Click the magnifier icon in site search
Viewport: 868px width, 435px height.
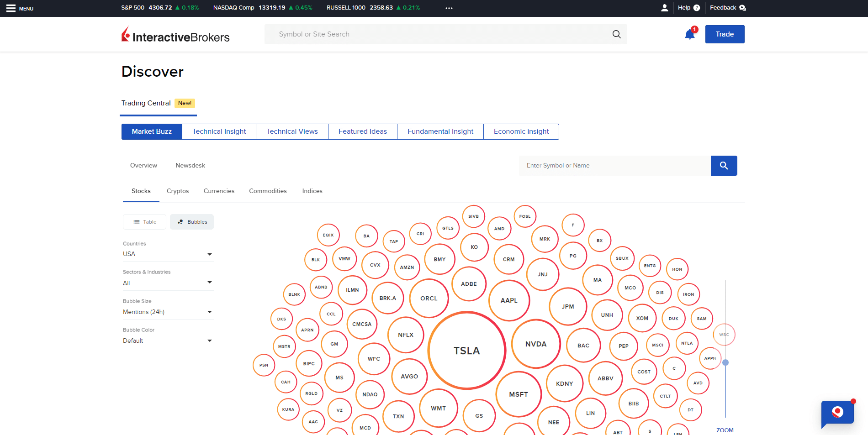point(616,34)
